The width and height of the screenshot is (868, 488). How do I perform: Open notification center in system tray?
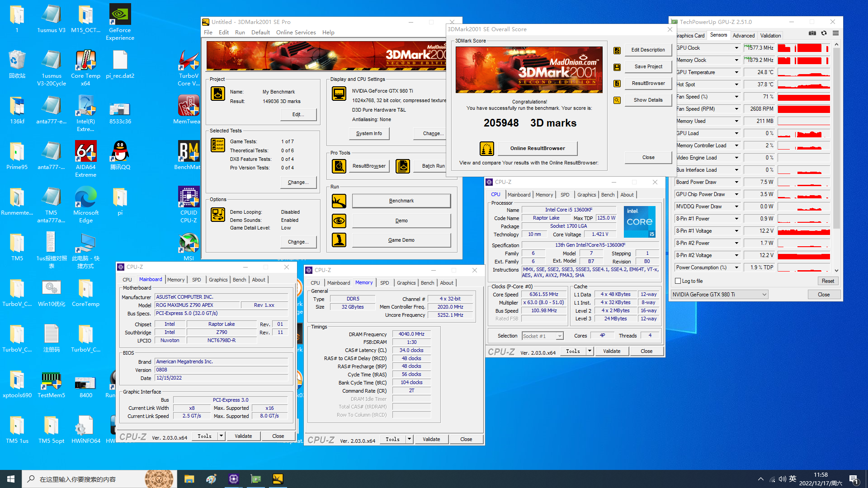pyautogui.click(x=854, y=479)
